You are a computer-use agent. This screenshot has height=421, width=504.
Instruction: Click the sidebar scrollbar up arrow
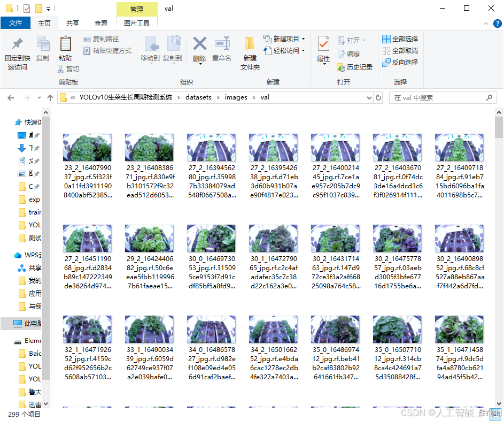[45, 112]
